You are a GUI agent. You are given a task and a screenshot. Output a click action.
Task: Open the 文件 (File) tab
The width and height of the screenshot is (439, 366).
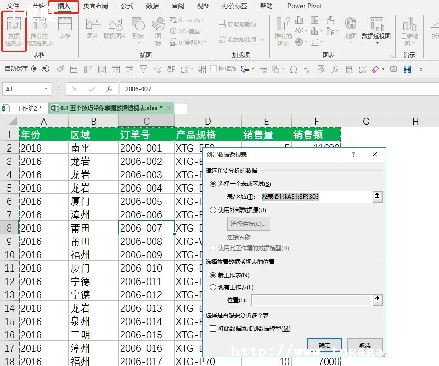pyautogui.click(x=12, y=6)
